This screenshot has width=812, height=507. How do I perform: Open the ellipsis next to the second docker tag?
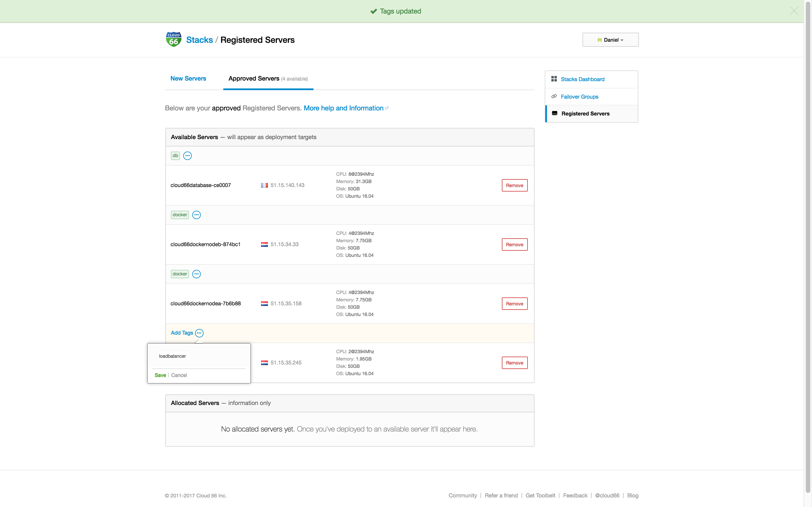[196, 273]
